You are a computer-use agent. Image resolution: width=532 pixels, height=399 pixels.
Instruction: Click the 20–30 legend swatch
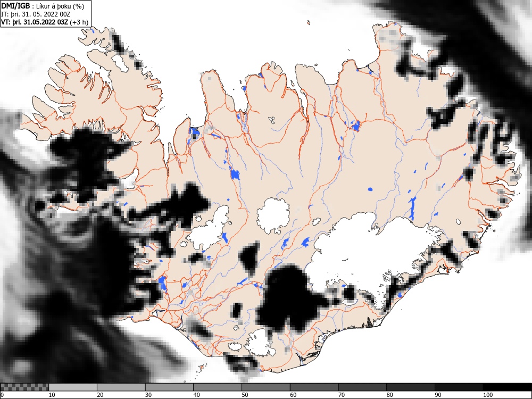(121, 387)
